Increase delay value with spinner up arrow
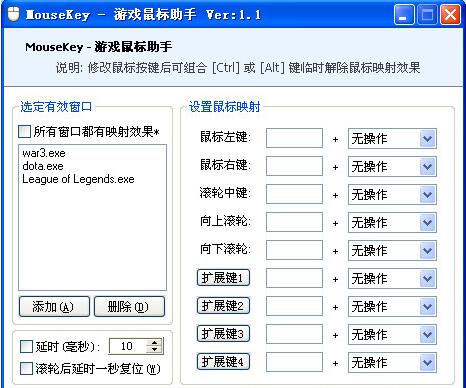Screen dimensions: 466x388 [154, 343]
